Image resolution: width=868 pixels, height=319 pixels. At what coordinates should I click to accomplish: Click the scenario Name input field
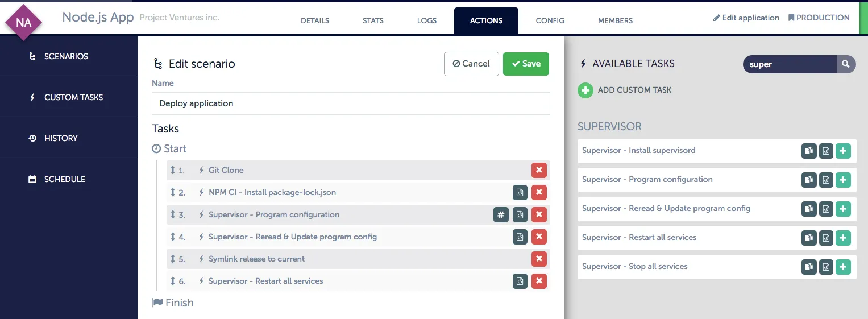[351, 103]
